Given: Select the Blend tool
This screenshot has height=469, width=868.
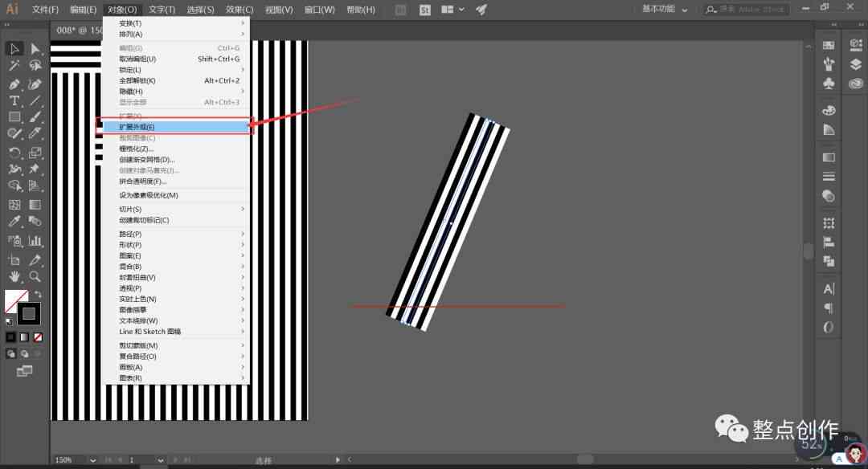Looking at the screenshot, I should tap(35, 222).
